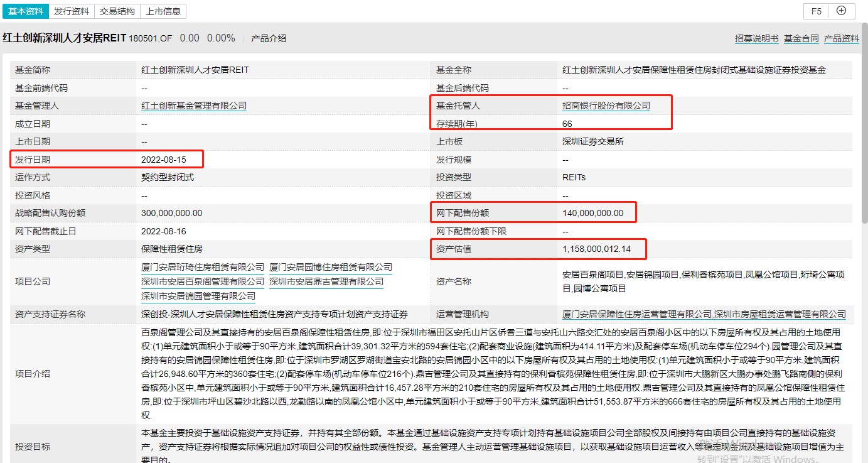
Task: Click the 存续期(年) label cell
Action: pos(495,124)
